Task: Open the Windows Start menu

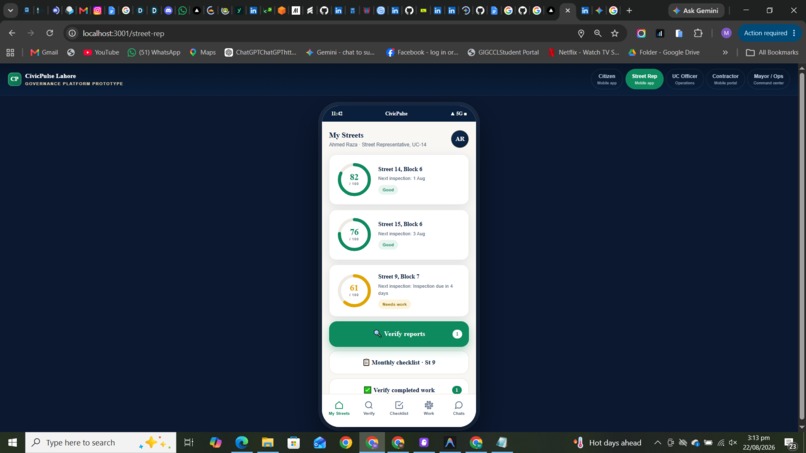Action: [x=12, y=443]
